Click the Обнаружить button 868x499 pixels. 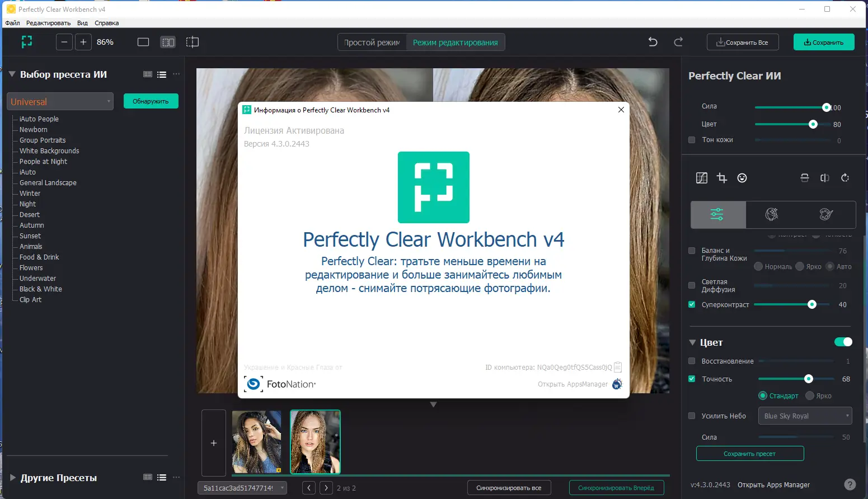pos(151,101)
